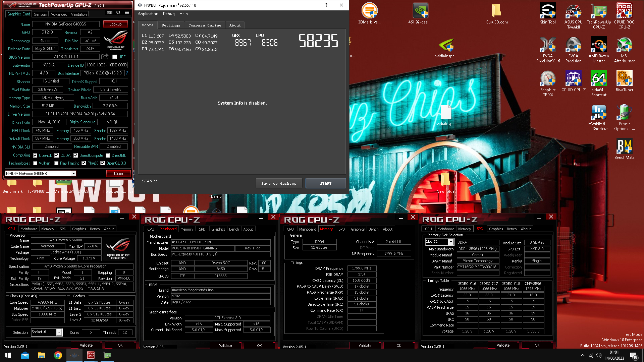Screen dimensions: 644x362
Task: Click START benchmark button
Action: tap(326, 183)
